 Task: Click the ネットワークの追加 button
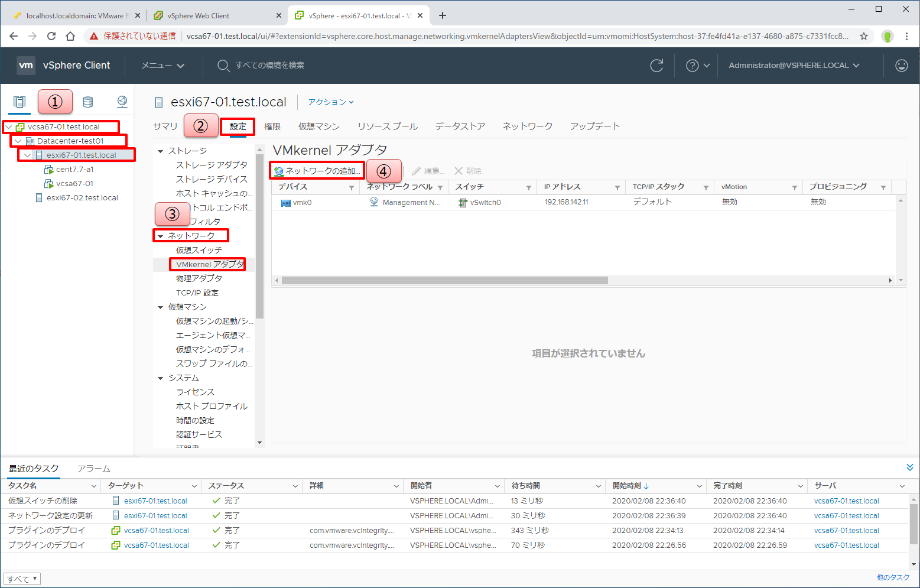point(317,171)
